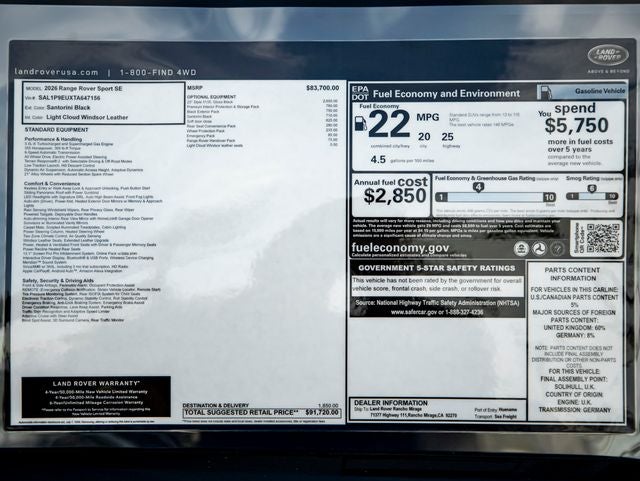Click Light Cloud Windsor leather seats option

tap(215, 146)
